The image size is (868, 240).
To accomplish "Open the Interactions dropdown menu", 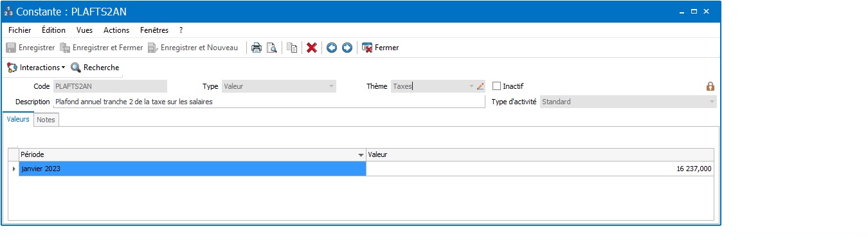I will (x=36, y=68).
